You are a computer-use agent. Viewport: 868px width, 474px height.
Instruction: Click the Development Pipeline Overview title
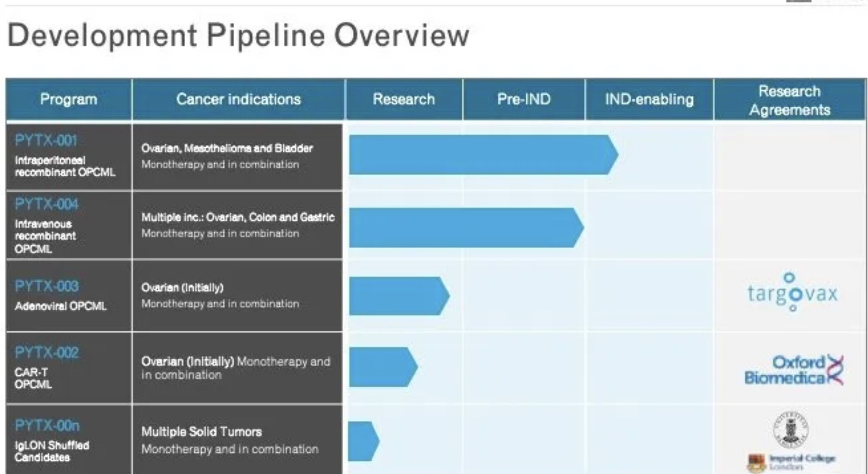[x=238, y=35]
